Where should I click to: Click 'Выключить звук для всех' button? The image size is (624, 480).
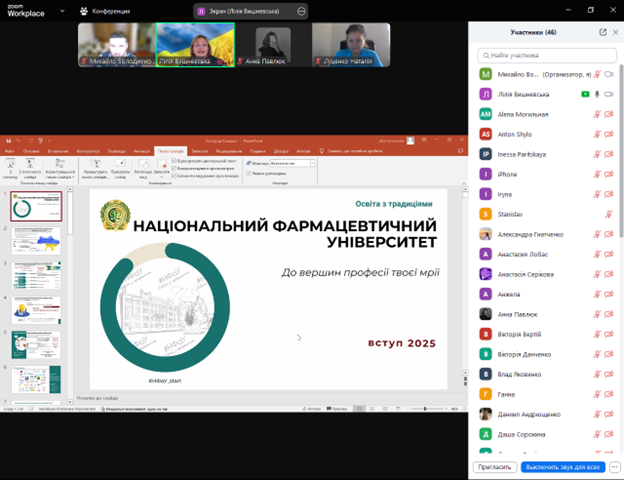[x=563, y=467]
